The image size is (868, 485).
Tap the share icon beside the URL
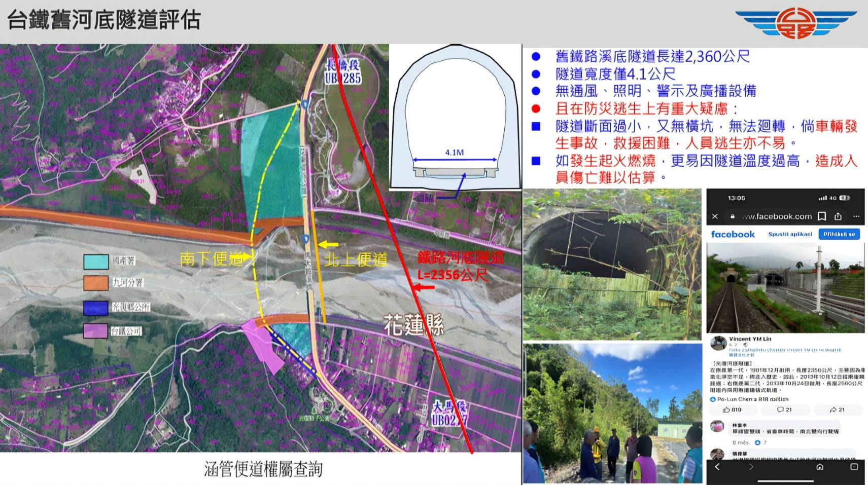coord(838,216)
